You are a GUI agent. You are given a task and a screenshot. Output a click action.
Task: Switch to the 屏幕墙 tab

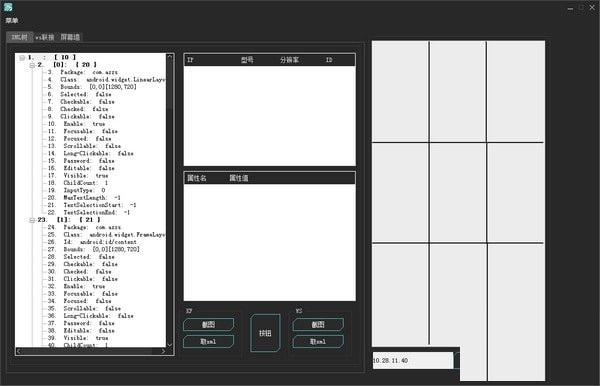(70, 37)
